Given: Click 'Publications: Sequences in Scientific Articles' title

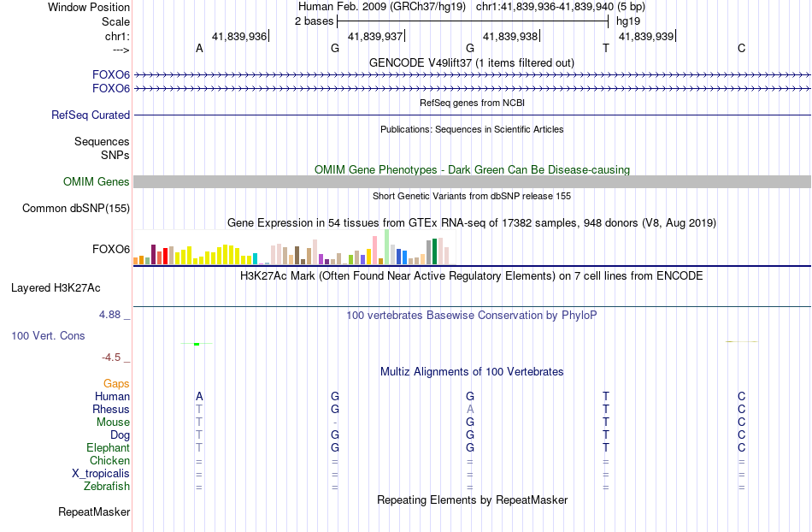Looking at the screenshot, I should pyautogui.click(x=472, y=129).
